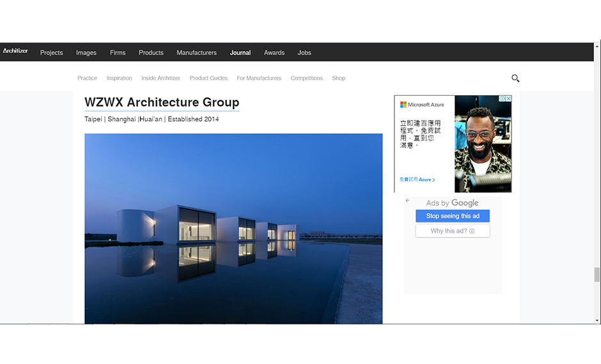Click the Why this ad? button

pos(453,231)
